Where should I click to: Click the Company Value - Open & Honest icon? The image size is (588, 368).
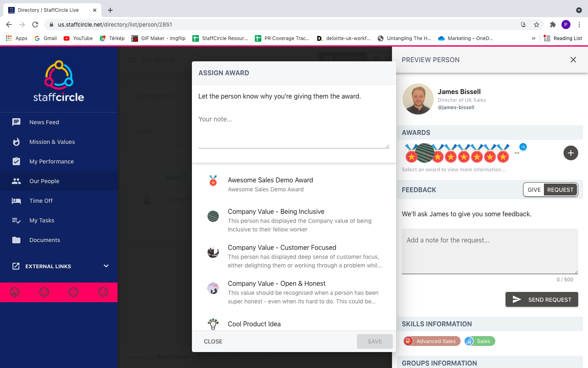[213, 288]
